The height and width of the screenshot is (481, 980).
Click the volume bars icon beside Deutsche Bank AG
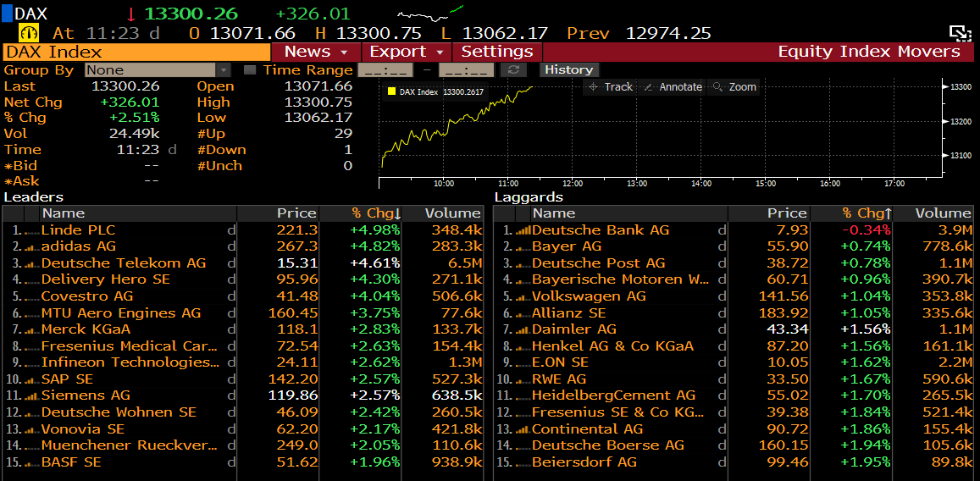pyautogui.click(x=522, y=230)
